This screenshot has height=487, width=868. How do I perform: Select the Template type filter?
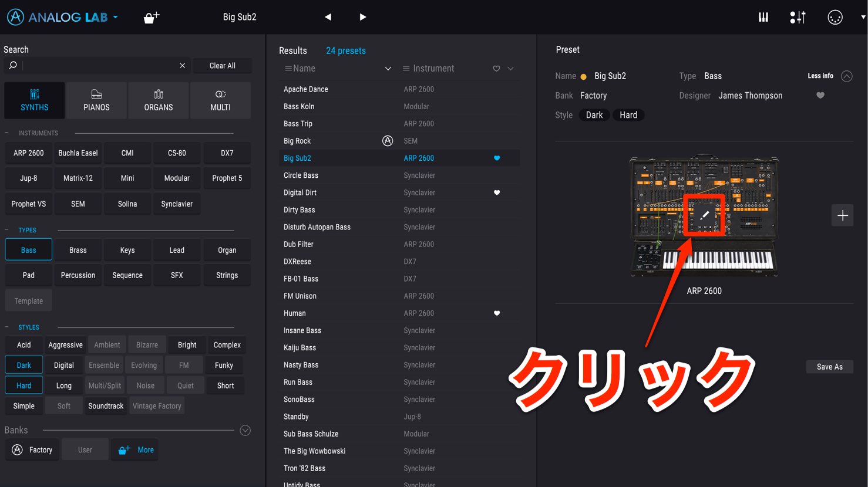click(29, 301)
